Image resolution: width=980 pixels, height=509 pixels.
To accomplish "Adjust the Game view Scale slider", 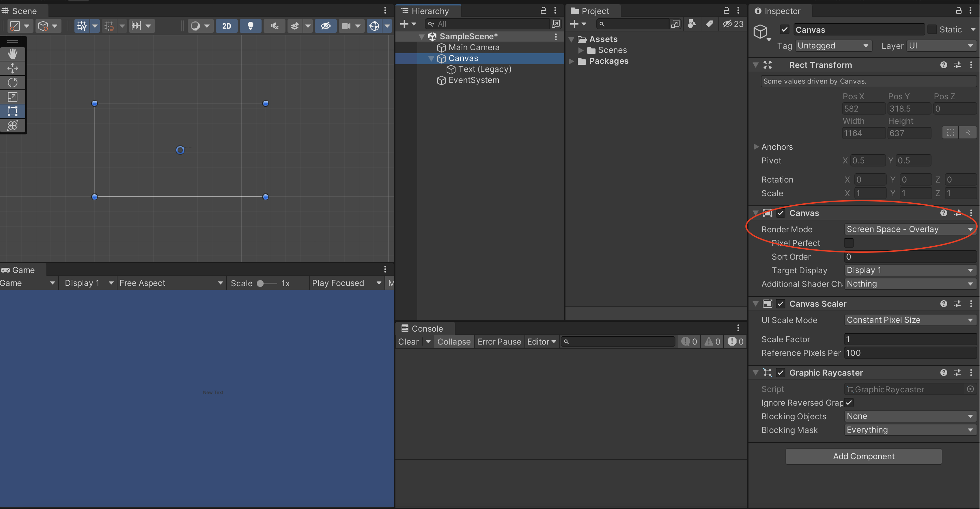I will pyautogui.click(x=261, y=283).
